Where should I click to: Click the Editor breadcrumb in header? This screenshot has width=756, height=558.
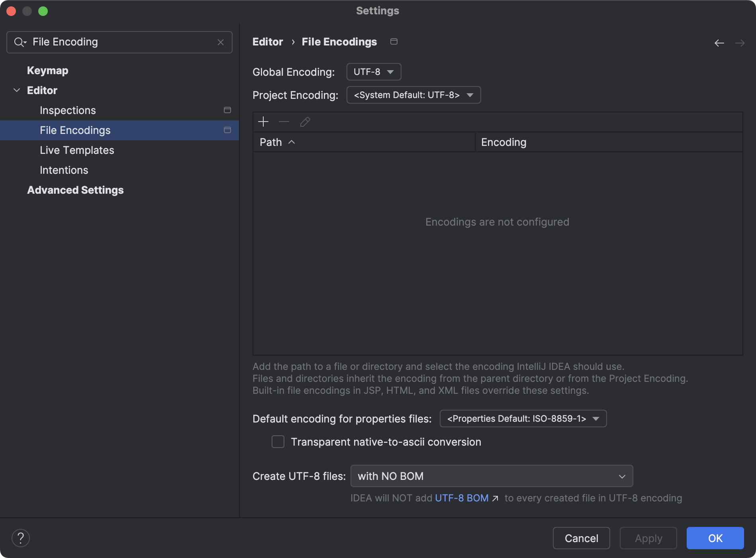click(x=267, y=41)
